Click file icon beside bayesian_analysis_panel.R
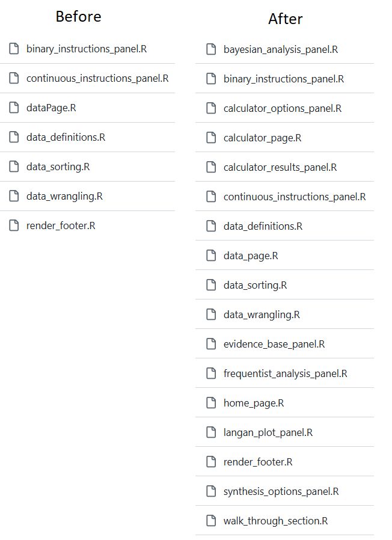Screen dimensions: 392x540 pos(211,49)
